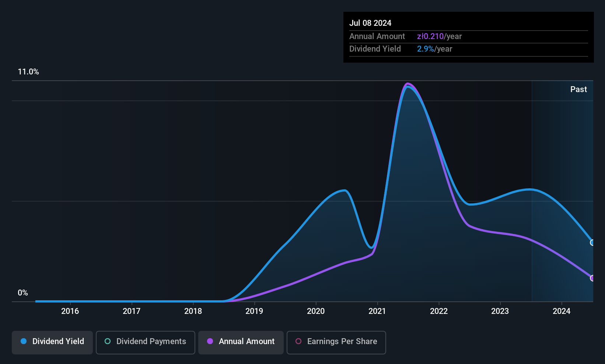The image size is (605, 364).
Task: Enable the Earnings Per Share series
Action: (x=336, y=343)
